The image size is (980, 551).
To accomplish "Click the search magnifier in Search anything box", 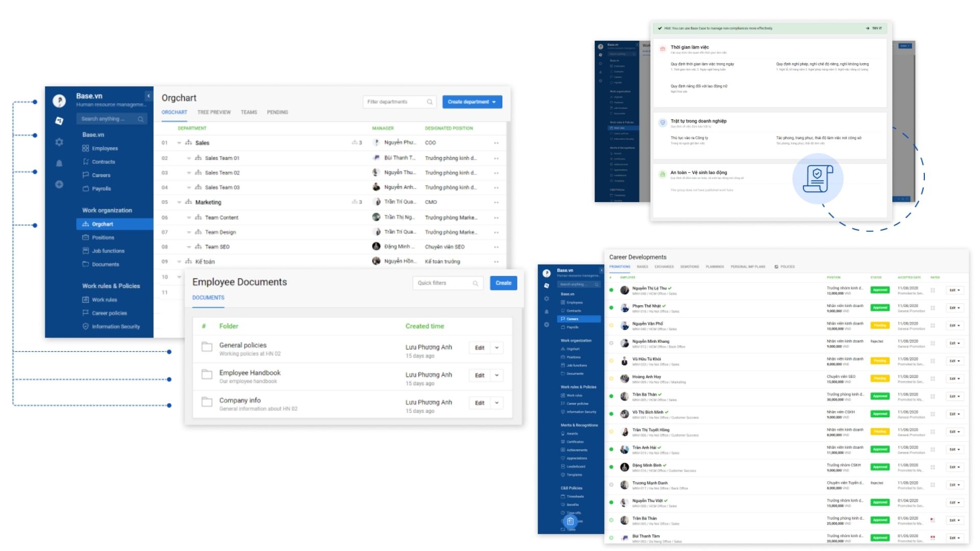I will [140, 119].
